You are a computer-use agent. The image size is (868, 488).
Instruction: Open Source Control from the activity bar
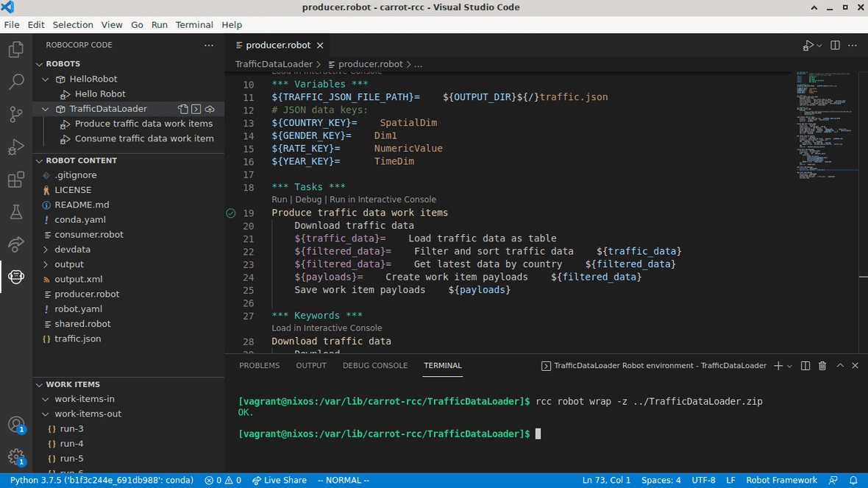click(16, 115)
